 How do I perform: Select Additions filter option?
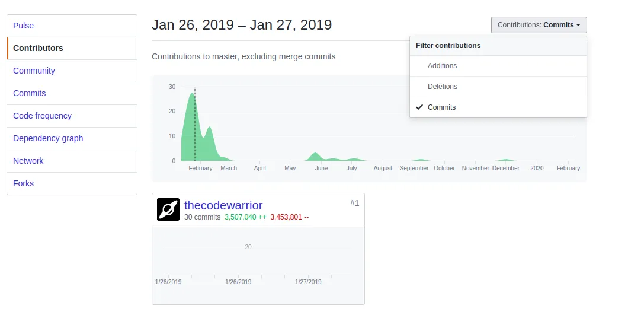442,66
